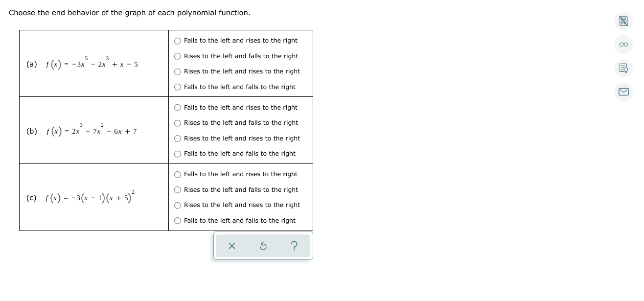Select 'Rises to the left and falls to the right' for part (c)
Image resolution: width=644 pixels, height=301 pixels.
tap(178, 190)
